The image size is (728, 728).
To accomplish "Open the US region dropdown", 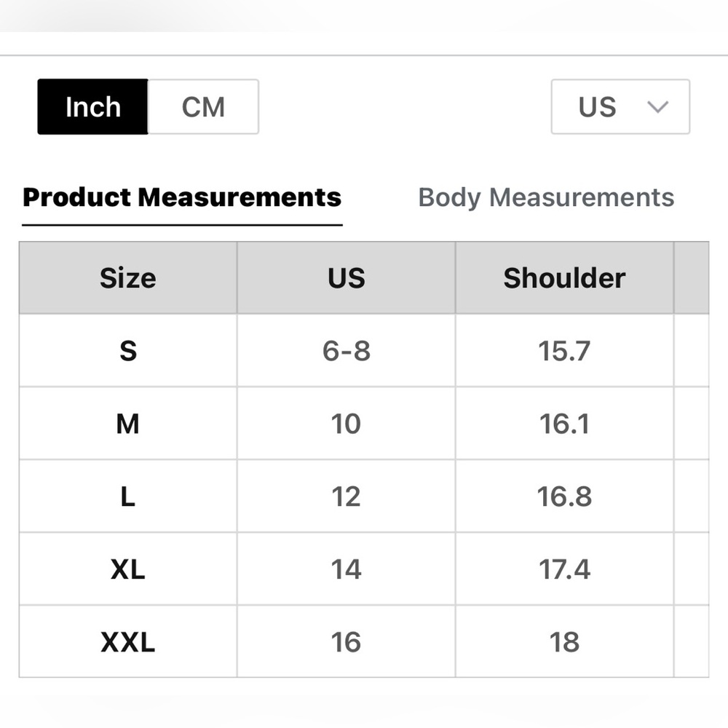I will coord(620,107).
